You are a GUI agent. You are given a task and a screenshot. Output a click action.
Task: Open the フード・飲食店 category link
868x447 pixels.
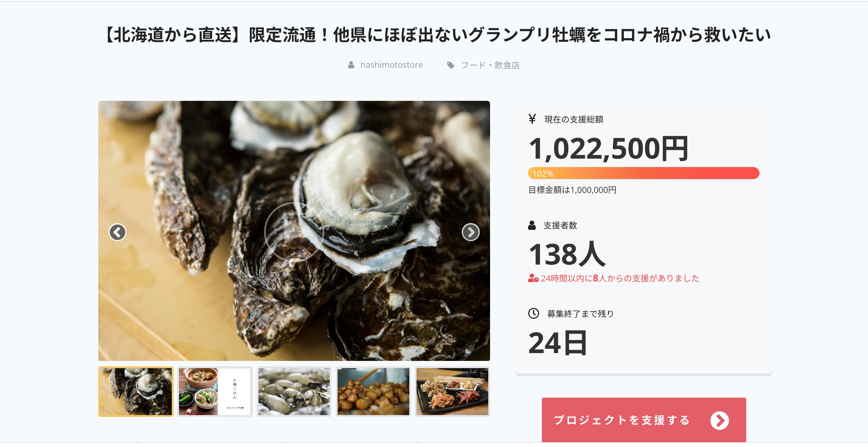[x=490, y=65]
